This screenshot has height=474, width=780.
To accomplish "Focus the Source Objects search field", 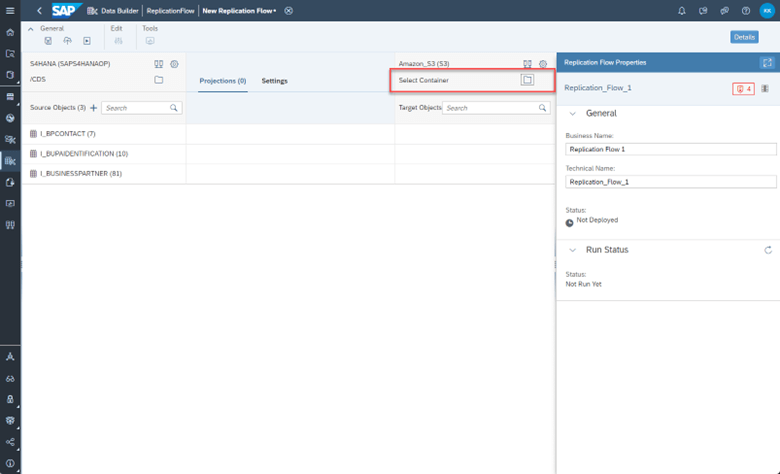I will point(142,108).
